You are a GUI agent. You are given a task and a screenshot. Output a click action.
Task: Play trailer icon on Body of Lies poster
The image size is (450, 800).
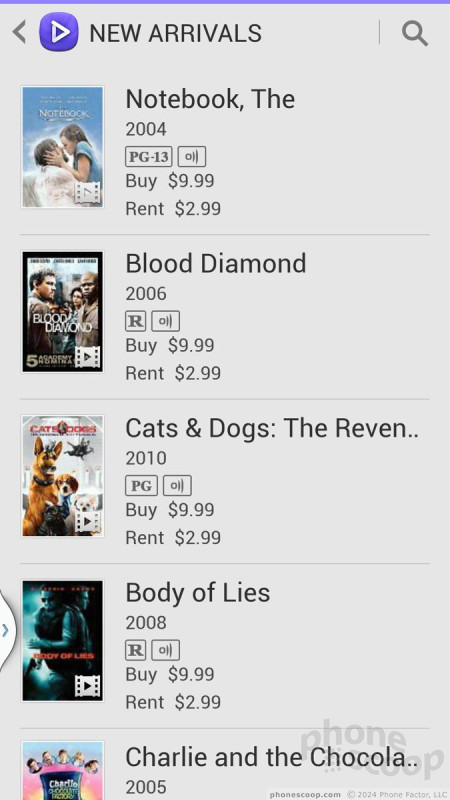[88, 686]
